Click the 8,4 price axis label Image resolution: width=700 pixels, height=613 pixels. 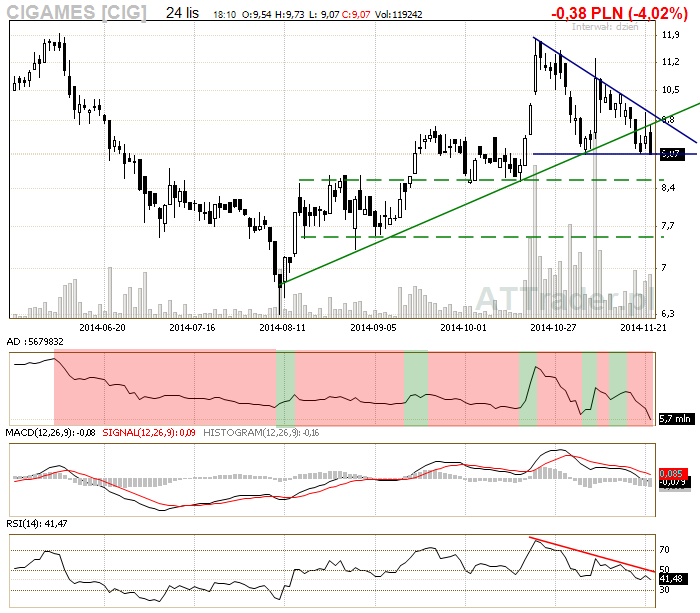click(668, 188)
